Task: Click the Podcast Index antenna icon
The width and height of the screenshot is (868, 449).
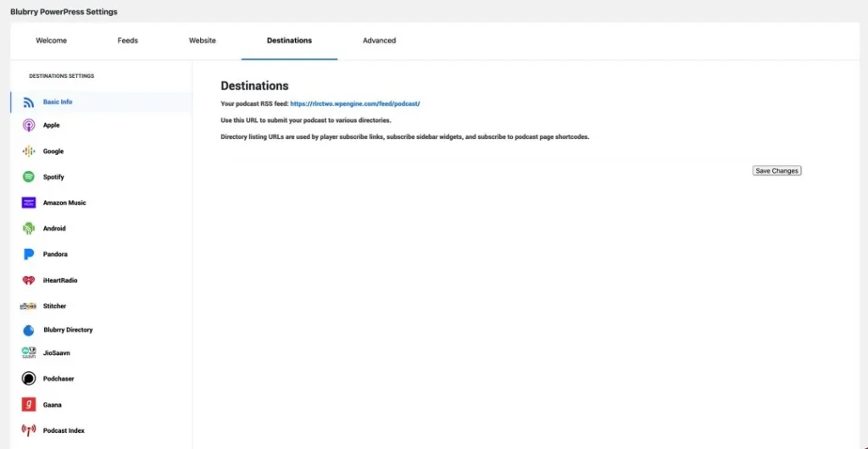Action: tap(29, 430)
